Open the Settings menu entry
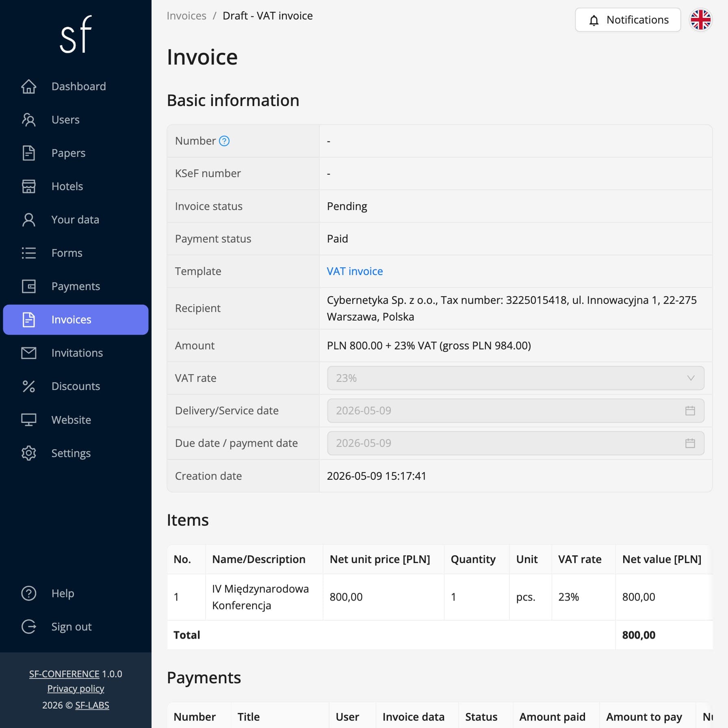The width and height of the screenshot is (728, 728). click(76, 453)
